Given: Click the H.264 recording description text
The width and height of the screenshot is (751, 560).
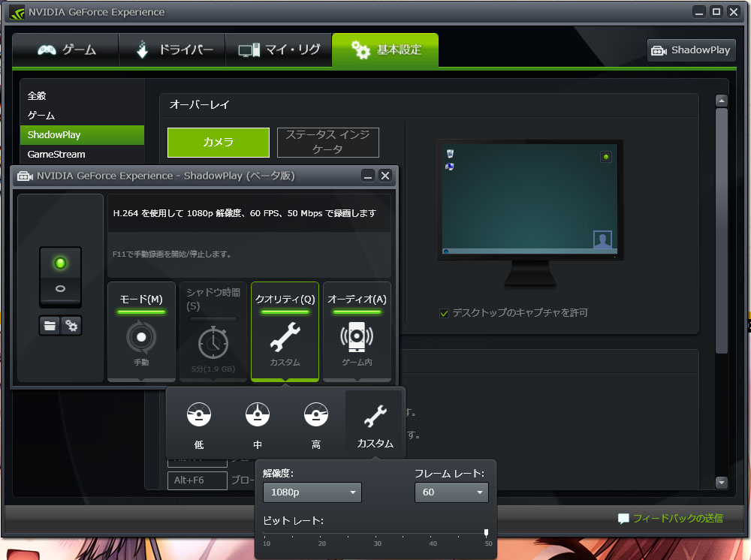Looking at the screenshot, I should pyautogui.click(x=244, y=213).
